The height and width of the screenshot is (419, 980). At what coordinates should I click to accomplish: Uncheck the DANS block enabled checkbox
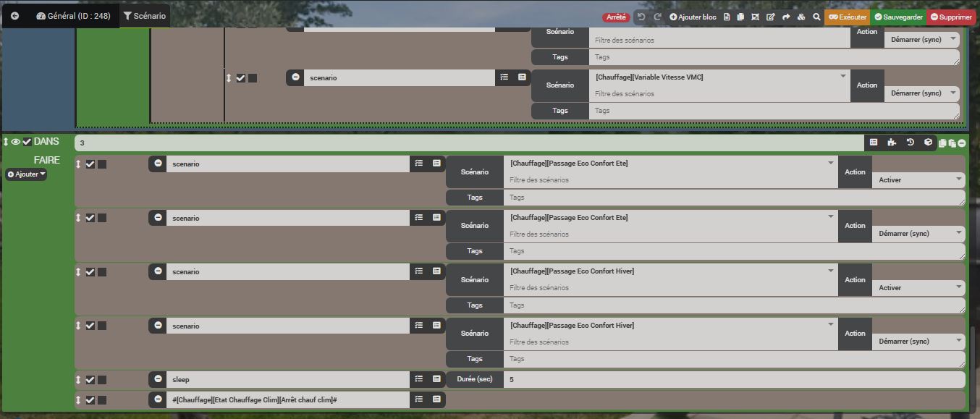click(27, 142)
